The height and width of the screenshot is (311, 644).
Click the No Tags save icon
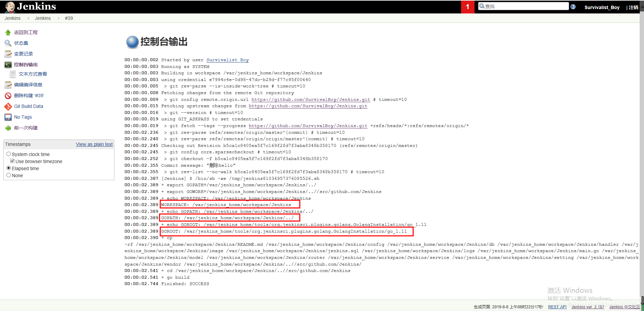(x=8, y=117)
